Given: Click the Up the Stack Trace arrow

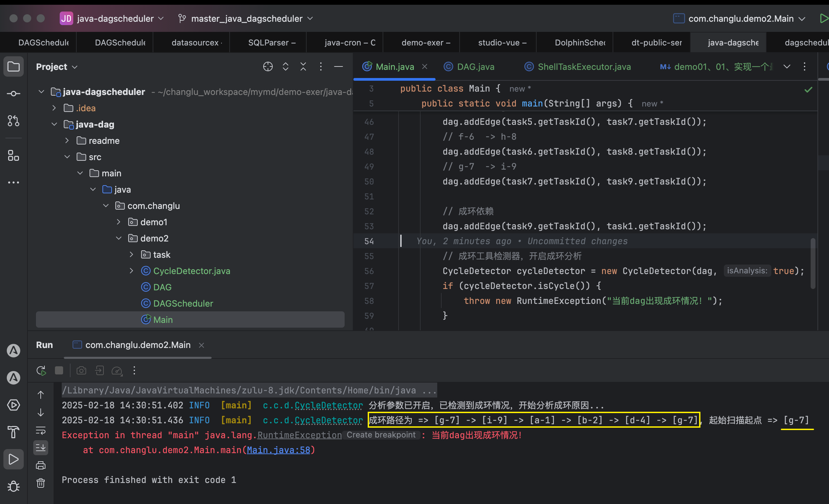Looking at the screenshot, I should pyautogui.click(x=41, y=395).
